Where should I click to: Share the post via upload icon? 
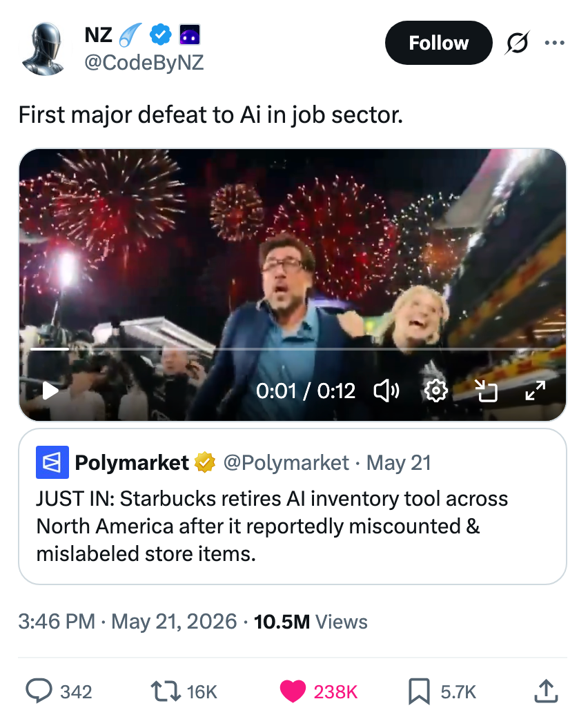(x=546, y=691)
